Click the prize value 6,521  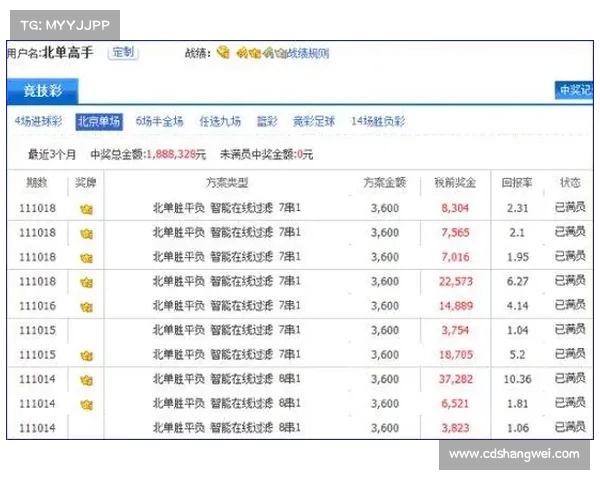pyautogui.click(x=455, y=404)
